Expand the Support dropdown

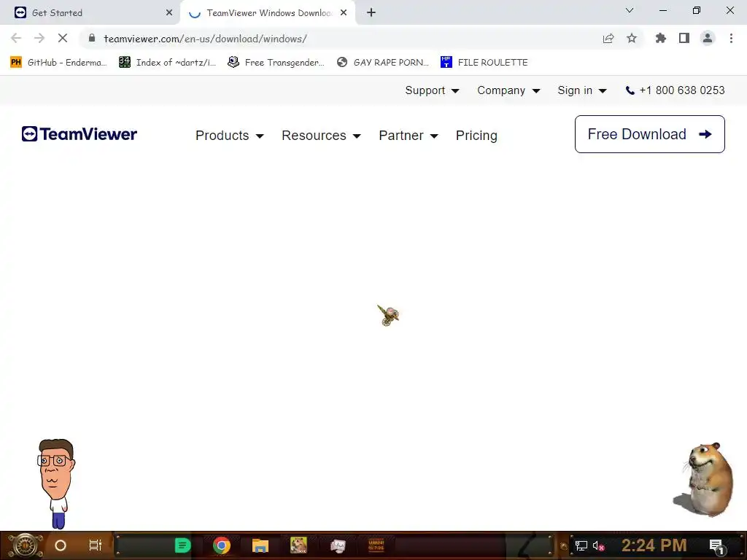(x=432, y=90)
